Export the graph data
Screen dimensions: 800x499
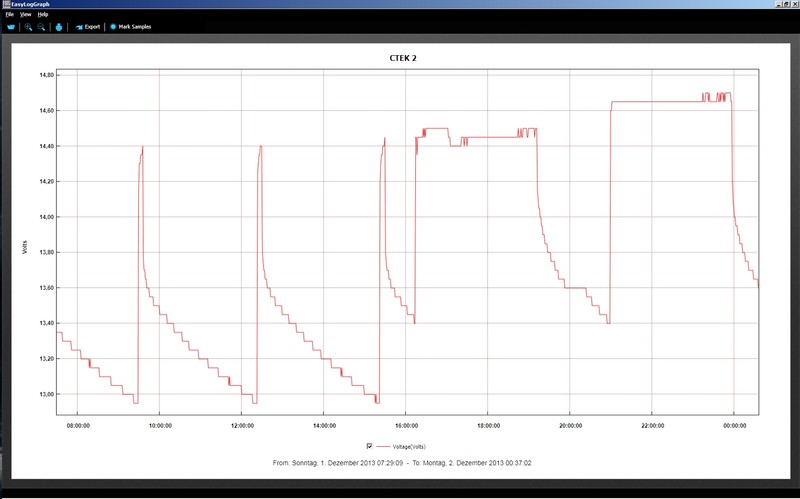point(88,27)
